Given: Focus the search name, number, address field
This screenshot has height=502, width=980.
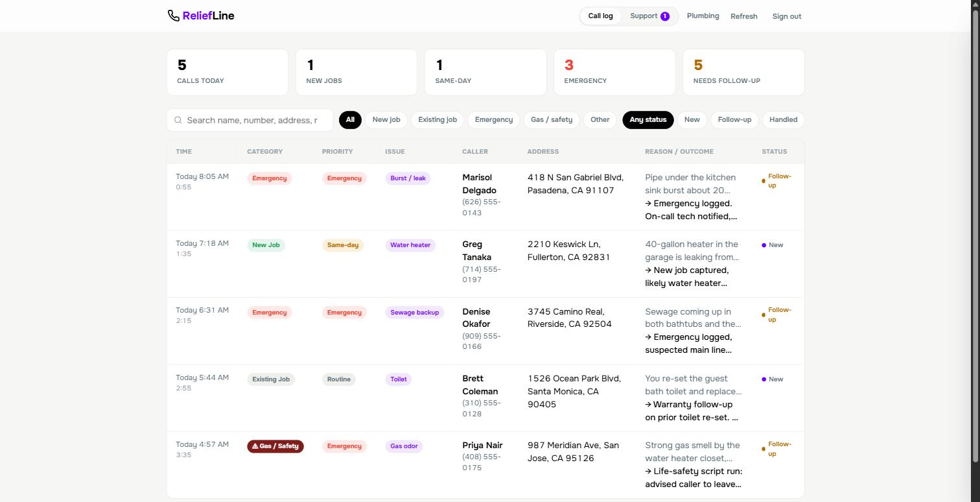Looking at the screenshot, I should pyautogui.click(x=250, y=120).
